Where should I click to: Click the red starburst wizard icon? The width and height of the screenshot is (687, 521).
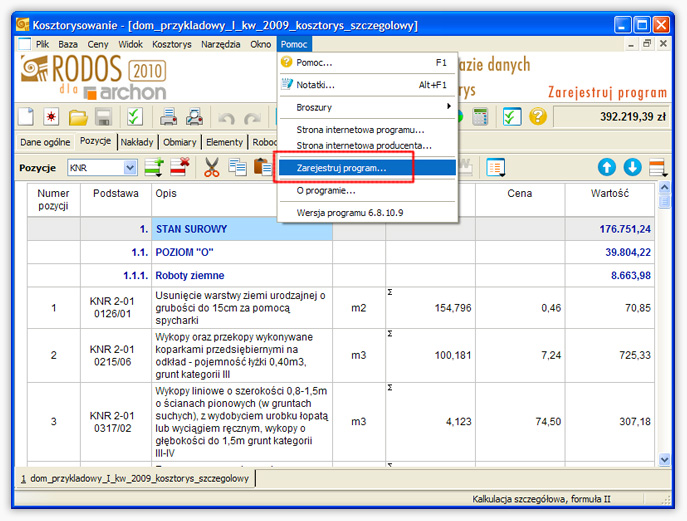coord(52,117)
